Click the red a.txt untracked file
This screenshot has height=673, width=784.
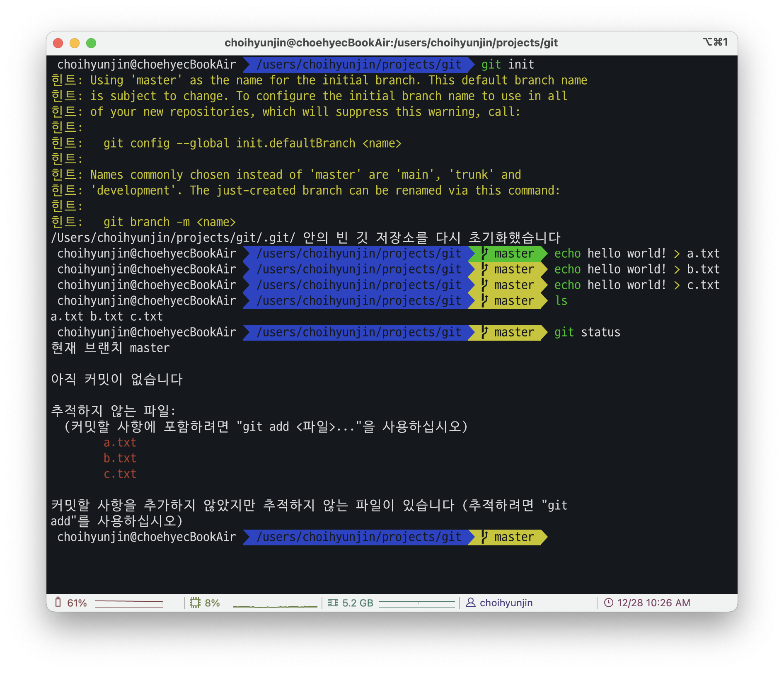point(120,443)
